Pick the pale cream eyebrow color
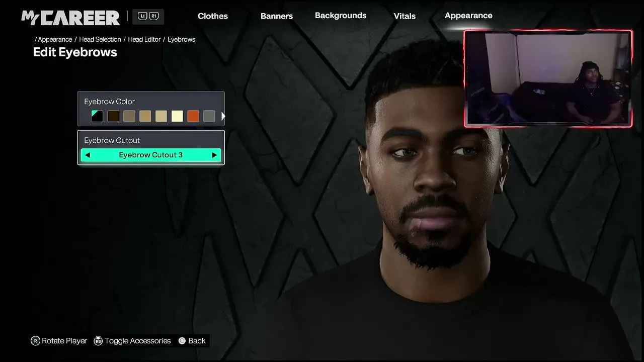Image resolution: width=644 pixels, height=362 pixels. click(x=177, y=116)
